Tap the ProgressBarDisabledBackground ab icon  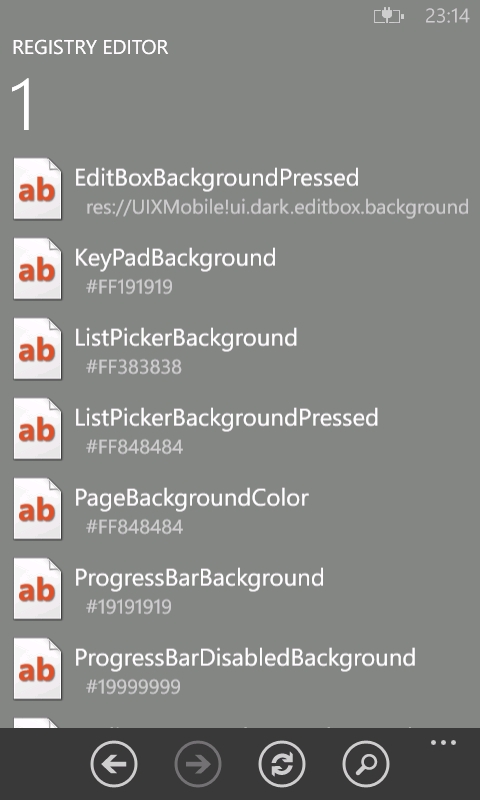click(37, 669)
